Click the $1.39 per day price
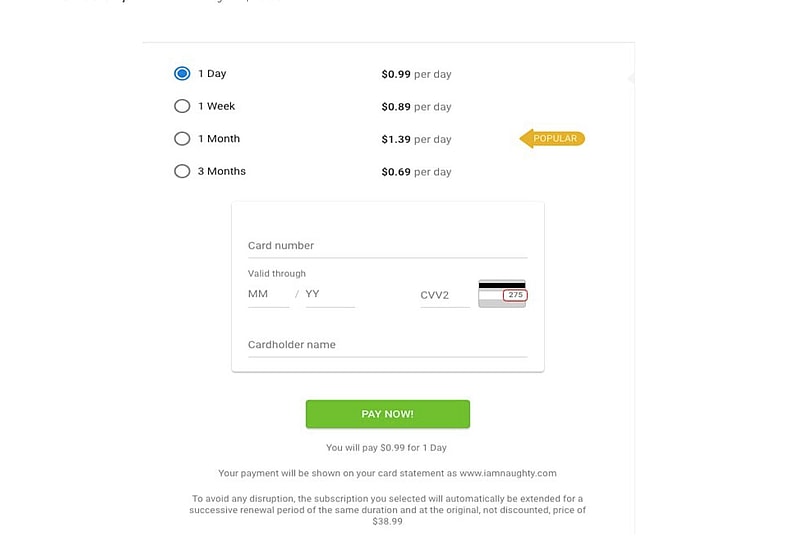The height and width of the screenshot is (542, 788). pos(416,140)
